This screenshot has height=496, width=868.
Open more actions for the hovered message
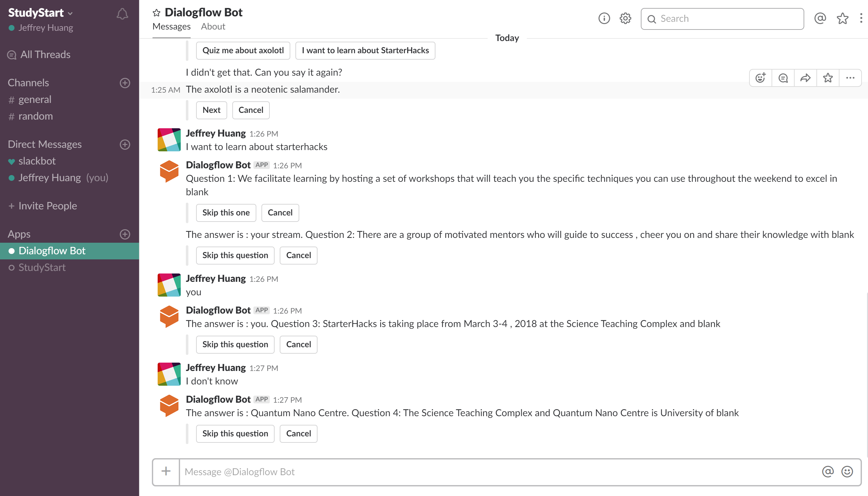coord(850,78)
